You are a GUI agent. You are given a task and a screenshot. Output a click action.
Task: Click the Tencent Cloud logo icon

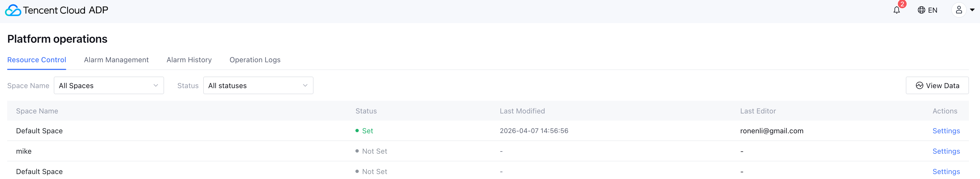click(13, 10)
